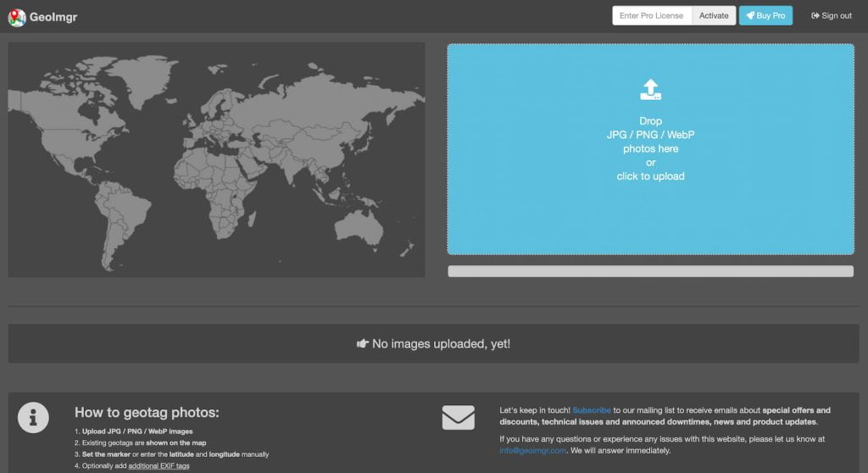Focus the Enter Pro License field

click(652, 16)
